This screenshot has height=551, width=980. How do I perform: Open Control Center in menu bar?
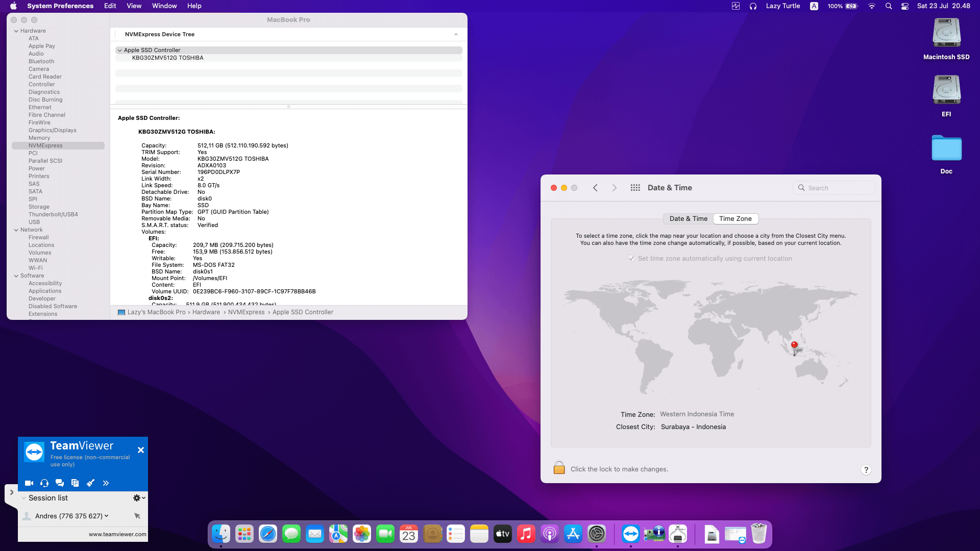point(905,6)
